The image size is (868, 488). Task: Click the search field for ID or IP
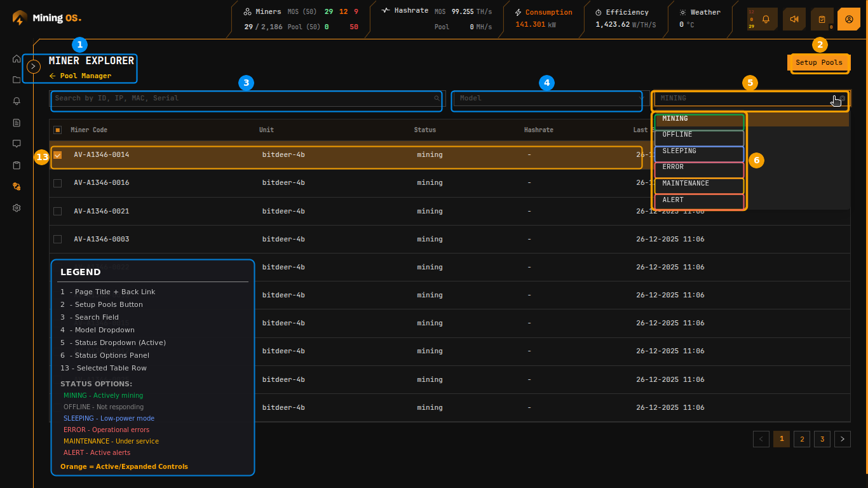246,98
